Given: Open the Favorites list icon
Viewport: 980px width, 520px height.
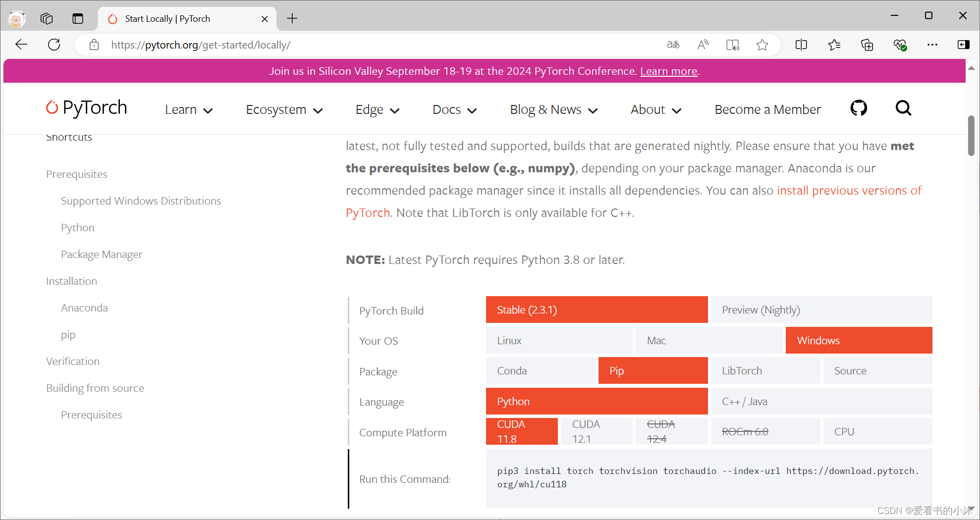Looking at the screenshot, I should click(x=834, y=45).
